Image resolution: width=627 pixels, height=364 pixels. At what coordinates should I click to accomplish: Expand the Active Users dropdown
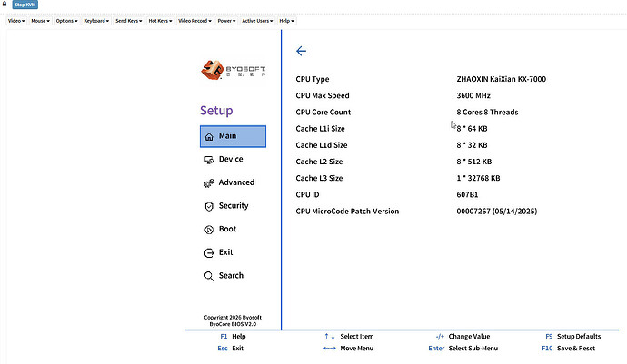(x=257, y=21)
